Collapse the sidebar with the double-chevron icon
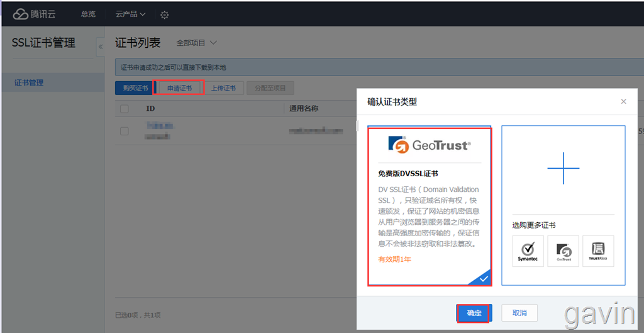Image resolution: width=644 pixels, height=333 pixels. (x=101, y=47)
